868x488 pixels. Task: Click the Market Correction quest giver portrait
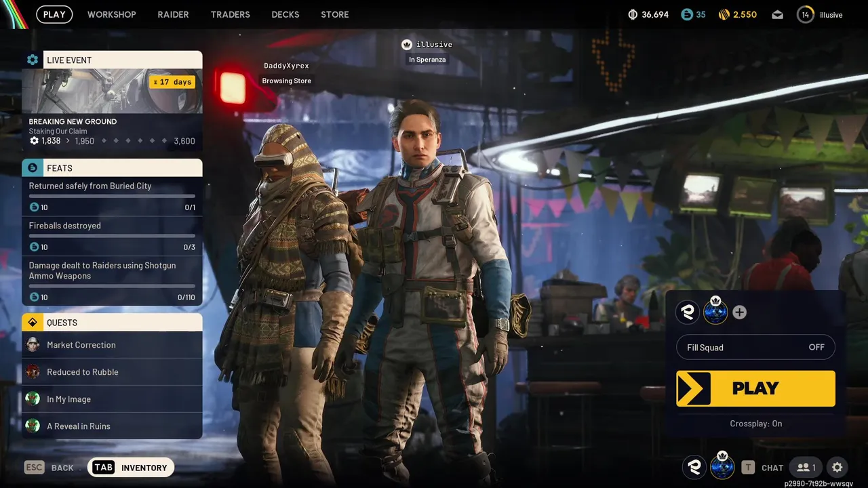(x=33, y=345)
